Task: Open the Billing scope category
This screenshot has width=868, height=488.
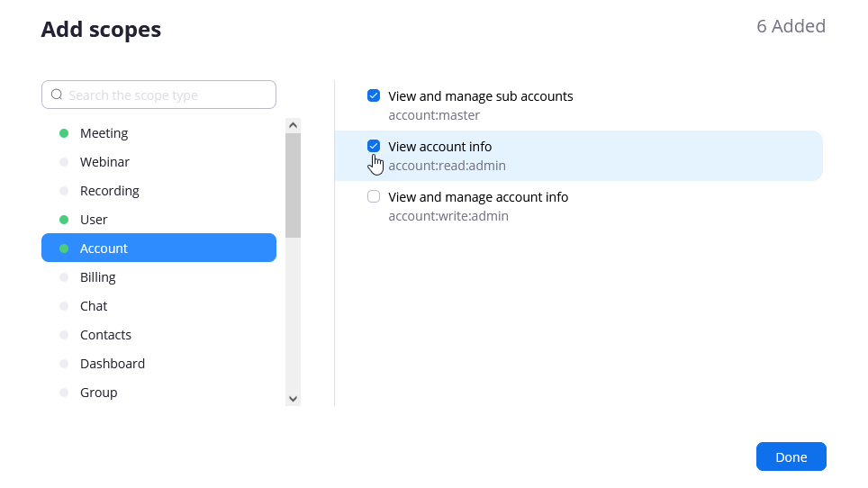Action: coord(97,277)
